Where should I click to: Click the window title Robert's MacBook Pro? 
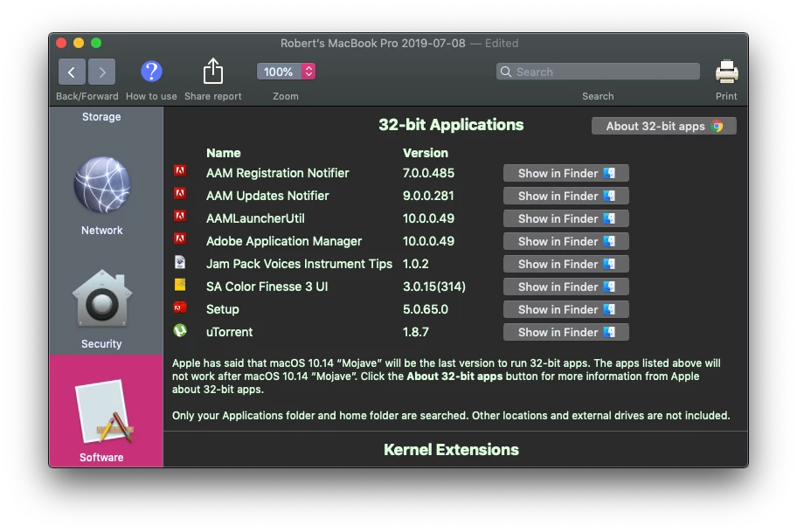[372, 43]
